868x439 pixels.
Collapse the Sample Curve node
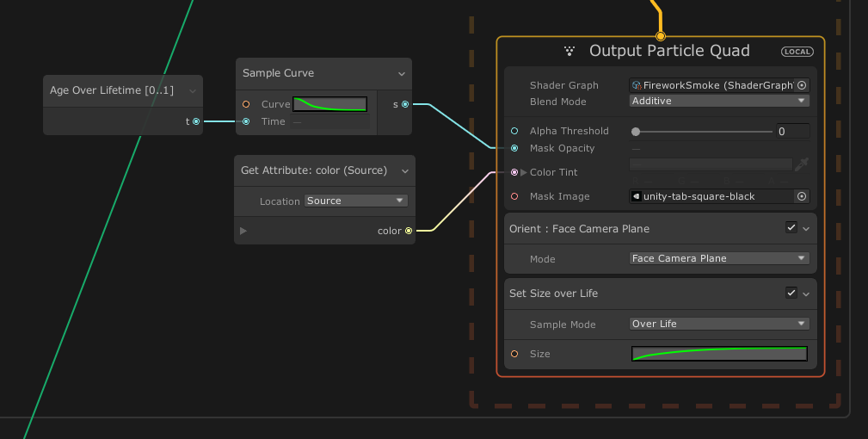tap(401, 74)
